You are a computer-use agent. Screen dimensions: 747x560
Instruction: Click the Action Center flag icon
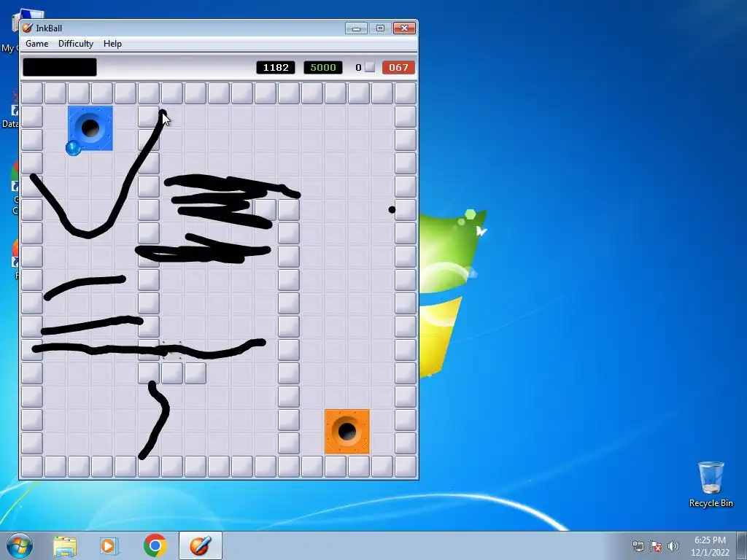[656, 546]
